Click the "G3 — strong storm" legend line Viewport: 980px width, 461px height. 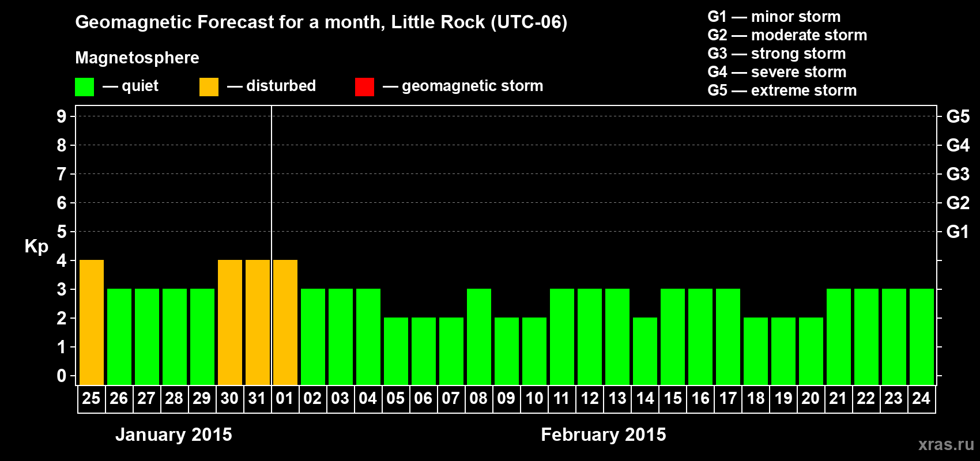(777, 54)
